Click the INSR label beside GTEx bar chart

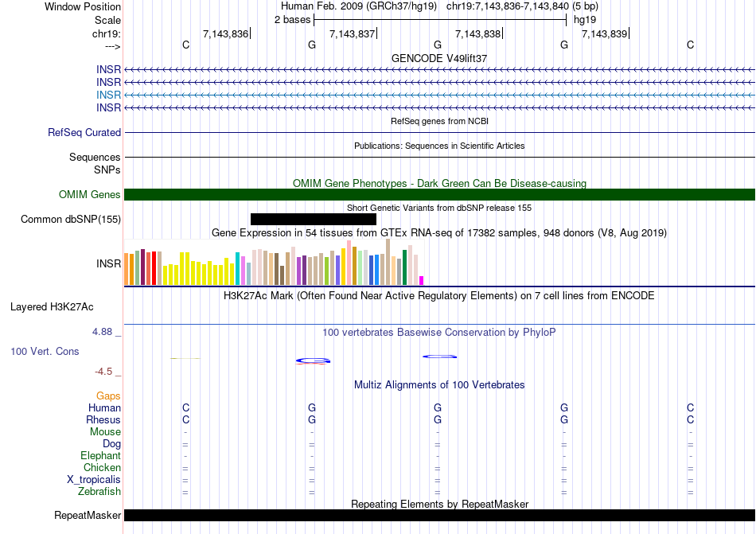tap(108, 263)
